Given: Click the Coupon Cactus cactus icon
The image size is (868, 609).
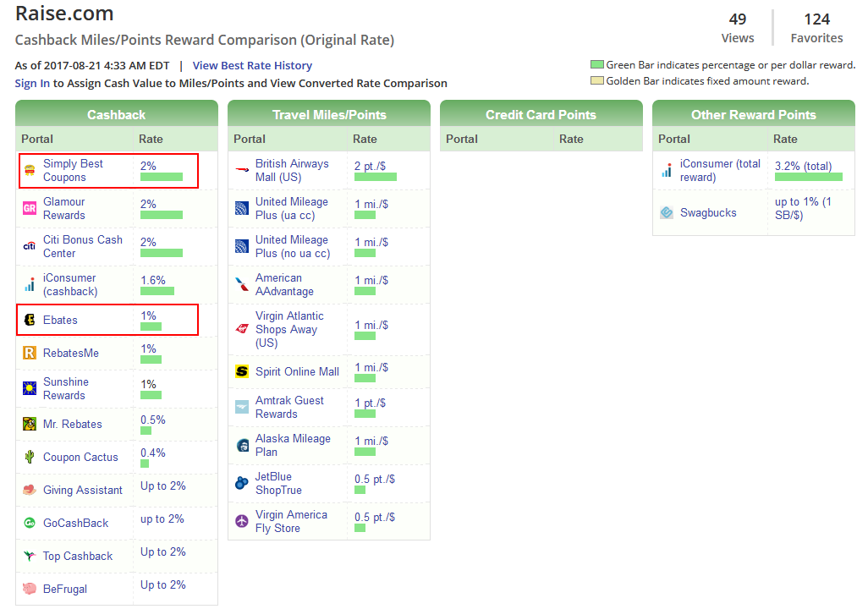Looking at the screenshot, I should click(30, 458).
